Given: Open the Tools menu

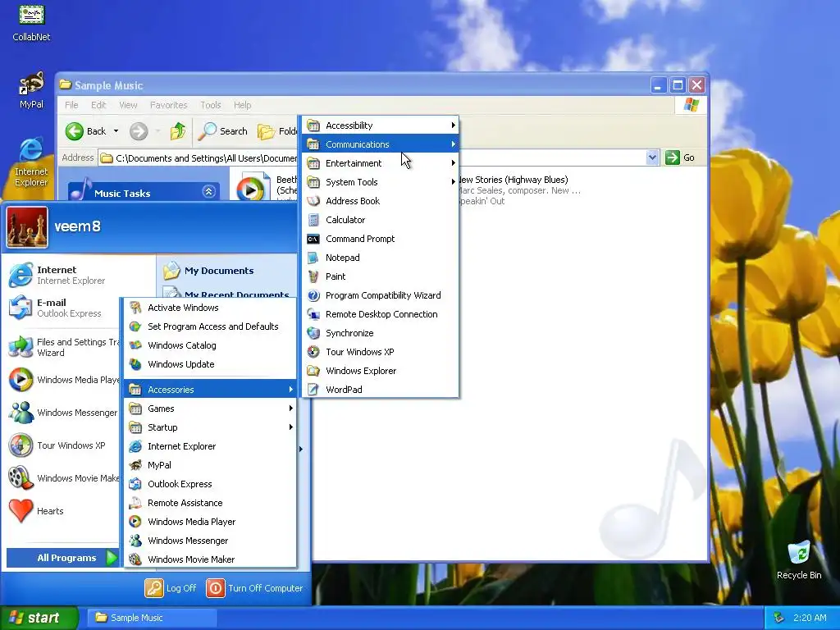Looking at the screenshot, I should (x=211, y=105).
